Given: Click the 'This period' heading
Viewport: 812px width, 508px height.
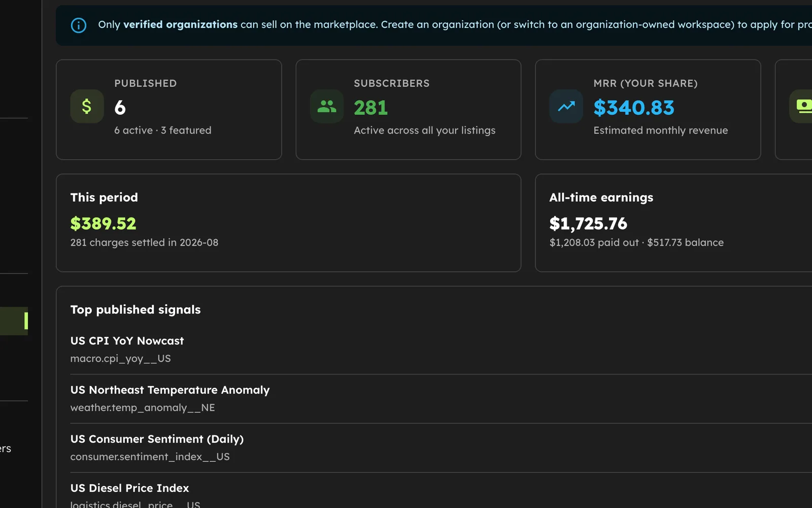Looking at the screenshot, I should 104,198.
